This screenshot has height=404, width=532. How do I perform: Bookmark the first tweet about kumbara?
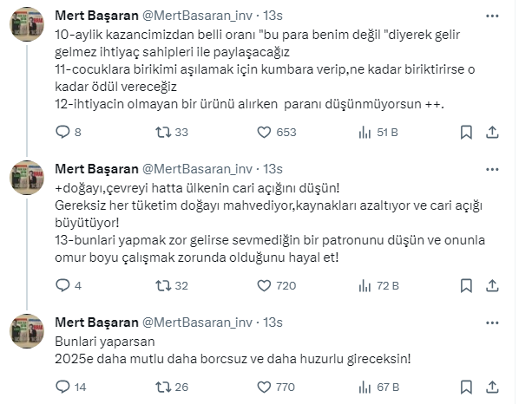tap(466, 133)
